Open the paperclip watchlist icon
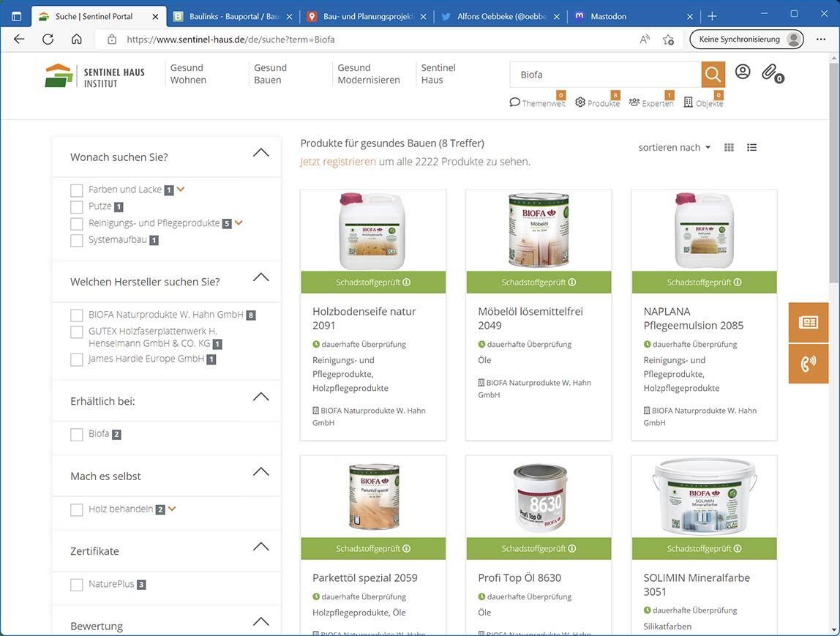Viewport: 840px width, 636px height. (x=772, y=73)
